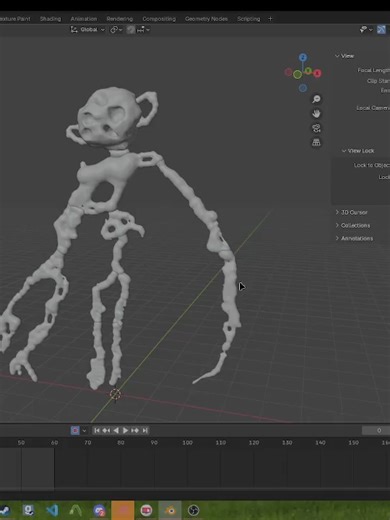Click frame 130 on the timeline ruler

click(x=287, y=443)
